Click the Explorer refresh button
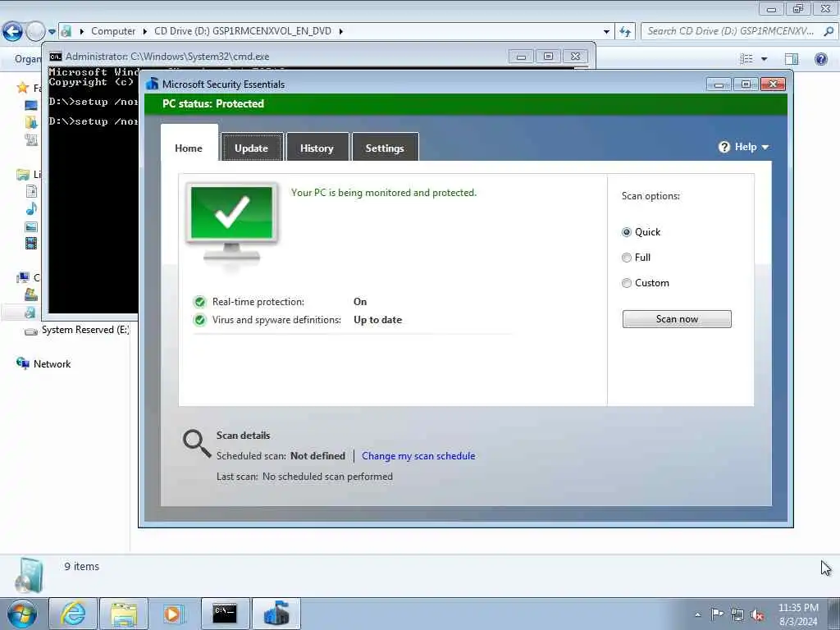The height and width of the screenshot is (630, 840). pyautogui.click(x=624, y=32)
